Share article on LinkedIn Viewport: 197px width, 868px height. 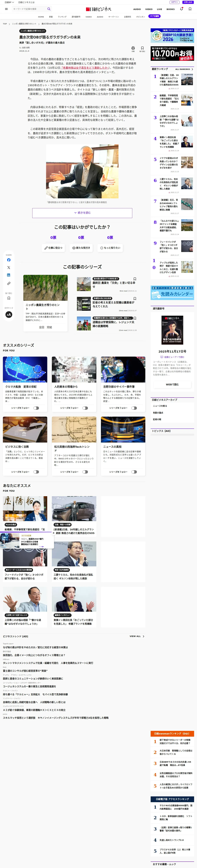pyautogui.click(x=9, y=275)
